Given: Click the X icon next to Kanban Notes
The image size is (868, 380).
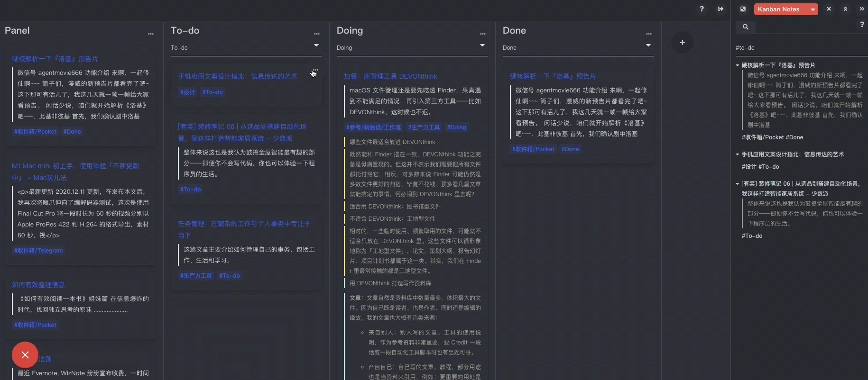Looking at the screenshot, I should [x=829, y=9].
